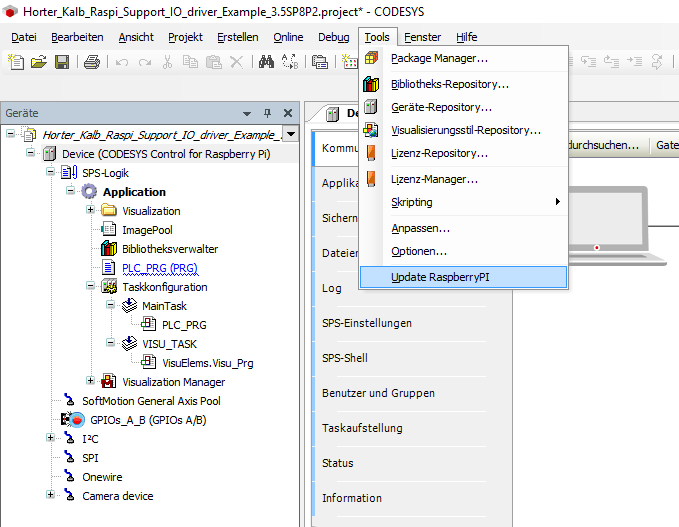
Task: Collapse the VISU_TASK node
Action: click(x=110, y=343)
